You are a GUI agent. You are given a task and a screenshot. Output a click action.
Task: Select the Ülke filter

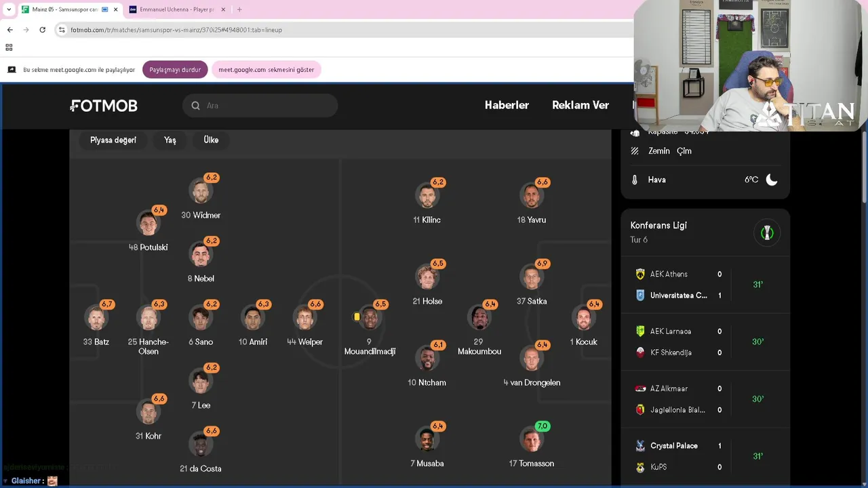[211, 140]
